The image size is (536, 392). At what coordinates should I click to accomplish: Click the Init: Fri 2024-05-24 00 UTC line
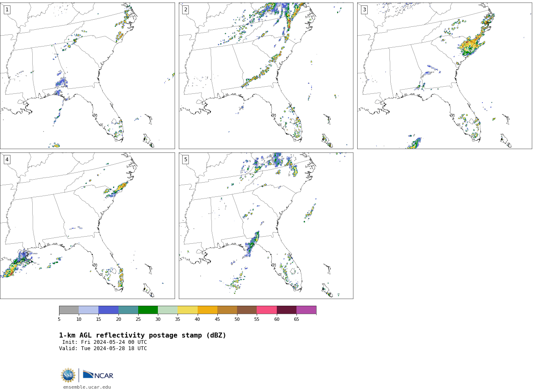[105, 342]
